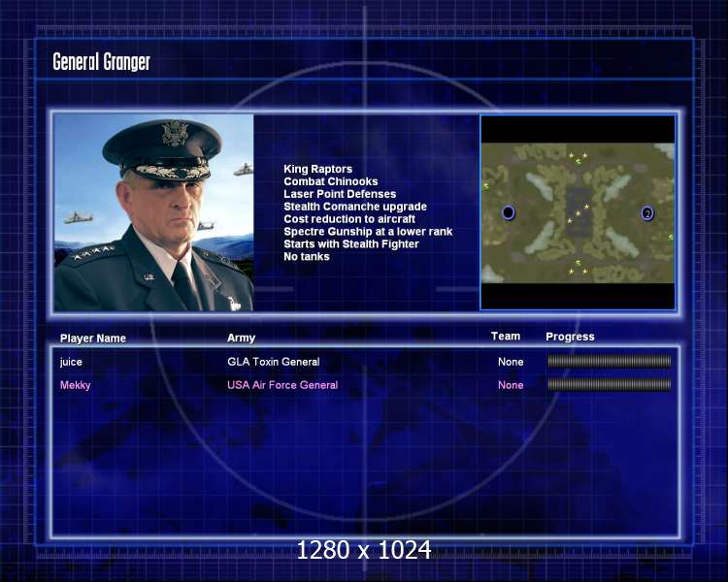Click Starts with Stealth Fighter line
Screen dimensions: 728x582
[x=351, y=244]
